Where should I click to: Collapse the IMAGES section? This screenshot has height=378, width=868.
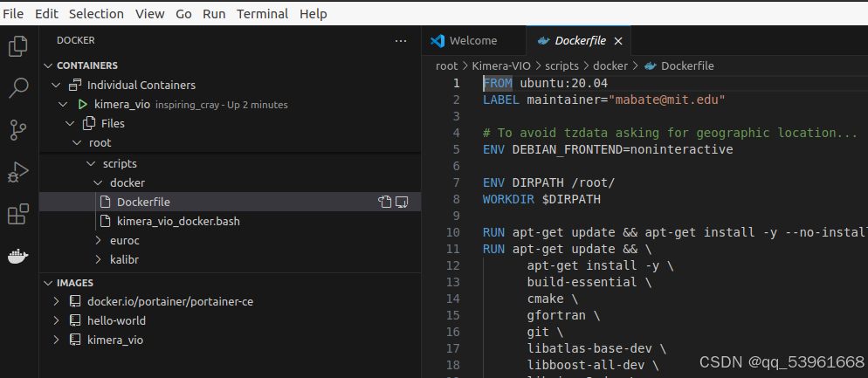[x=48, y=283]
